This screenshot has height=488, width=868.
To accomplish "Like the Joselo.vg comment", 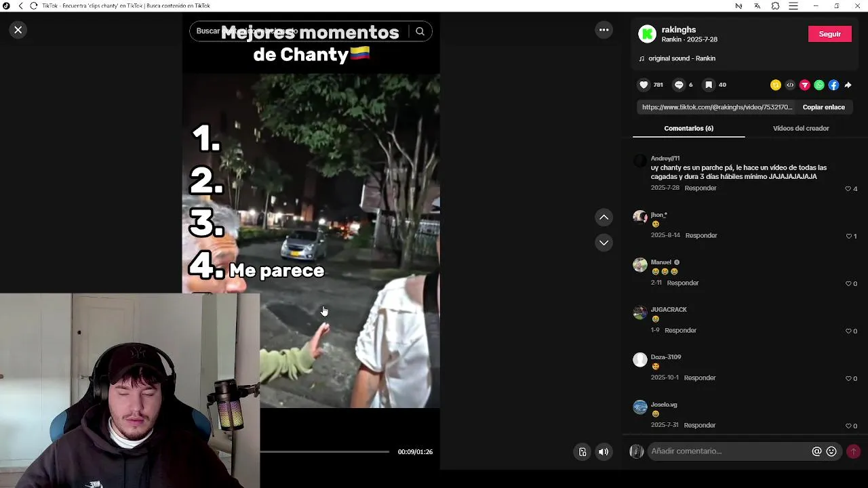I will (x=848, y=426).
